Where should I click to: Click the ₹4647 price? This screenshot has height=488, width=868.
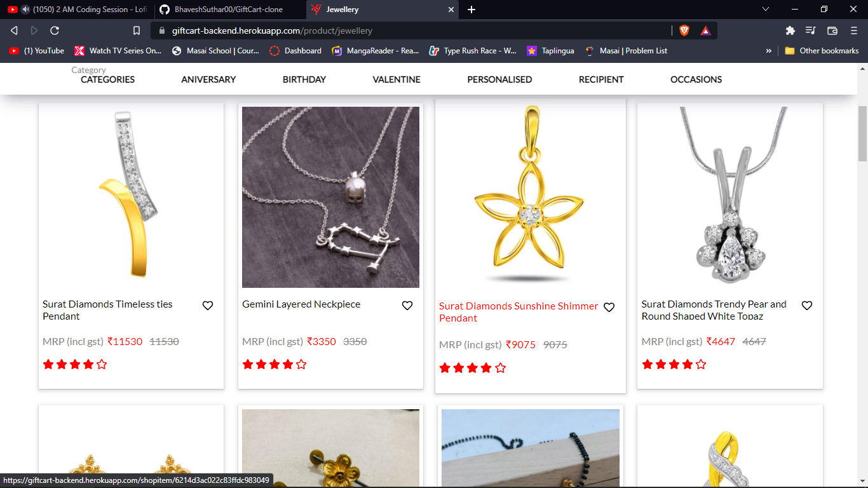[721, 341]
